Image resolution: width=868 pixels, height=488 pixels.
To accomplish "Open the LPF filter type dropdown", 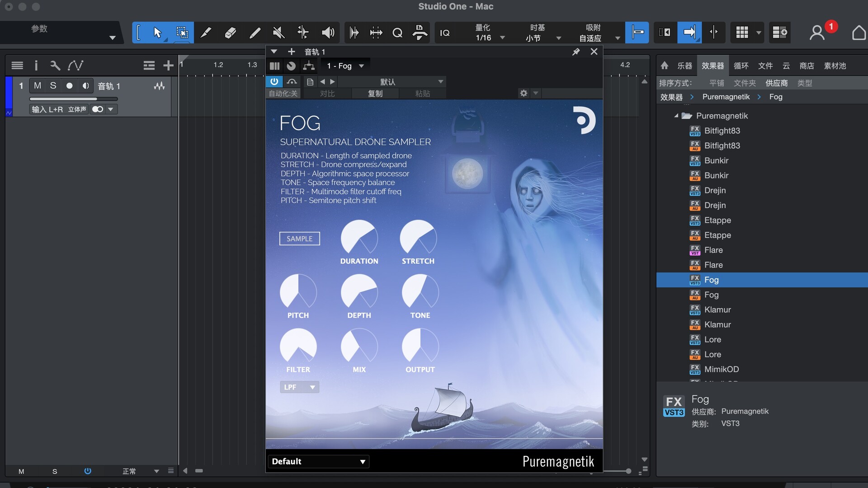I will (x=299, y=387).
